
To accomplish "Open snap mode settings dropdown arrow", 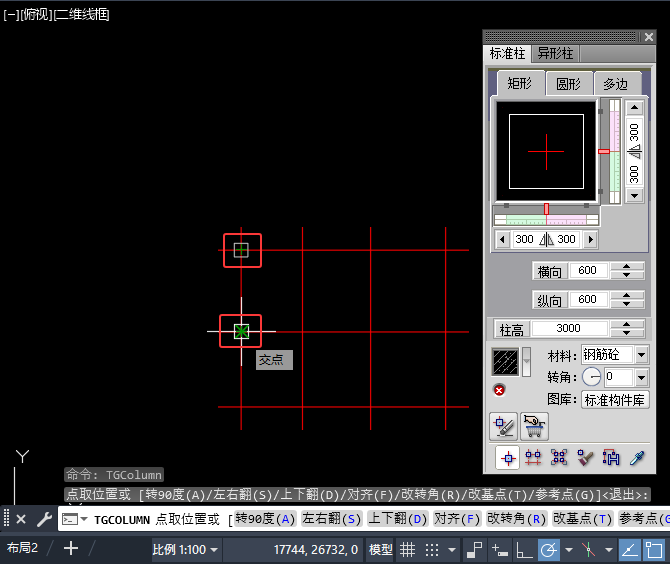I will (452, 550).
